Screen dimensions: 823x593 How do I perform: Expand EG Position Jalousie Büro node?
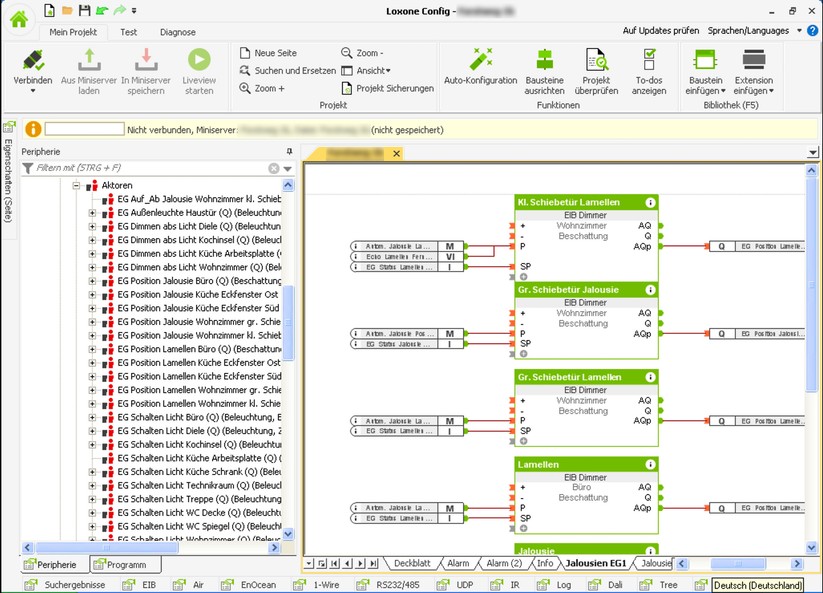pos(92,281)
